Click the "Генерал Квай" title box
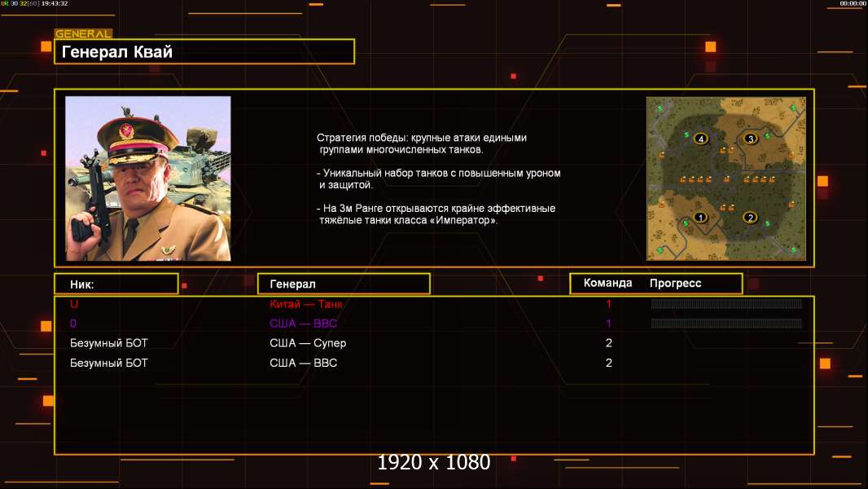868x489 pixels. point(204,51)
